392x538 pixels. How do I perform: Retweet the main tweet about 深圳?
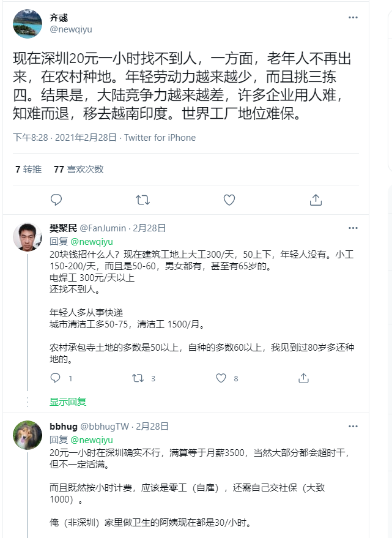142,200
